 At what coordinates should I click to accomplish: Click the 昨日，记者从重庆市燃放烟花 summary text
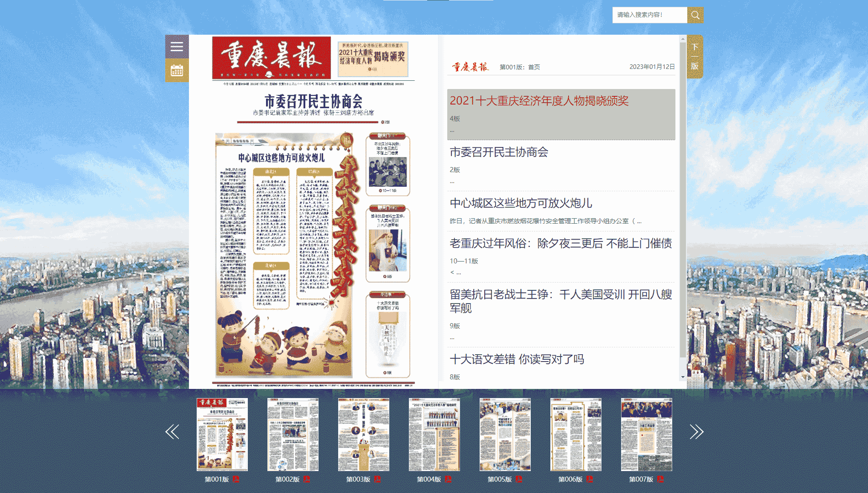point(545,221)
